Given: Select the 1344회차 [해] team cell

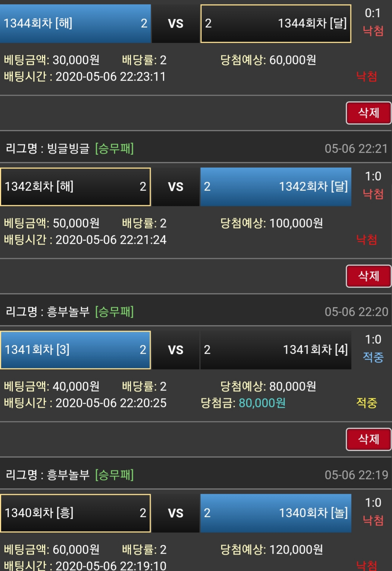Looking at the screenshot, I should (x=75, y=24).
